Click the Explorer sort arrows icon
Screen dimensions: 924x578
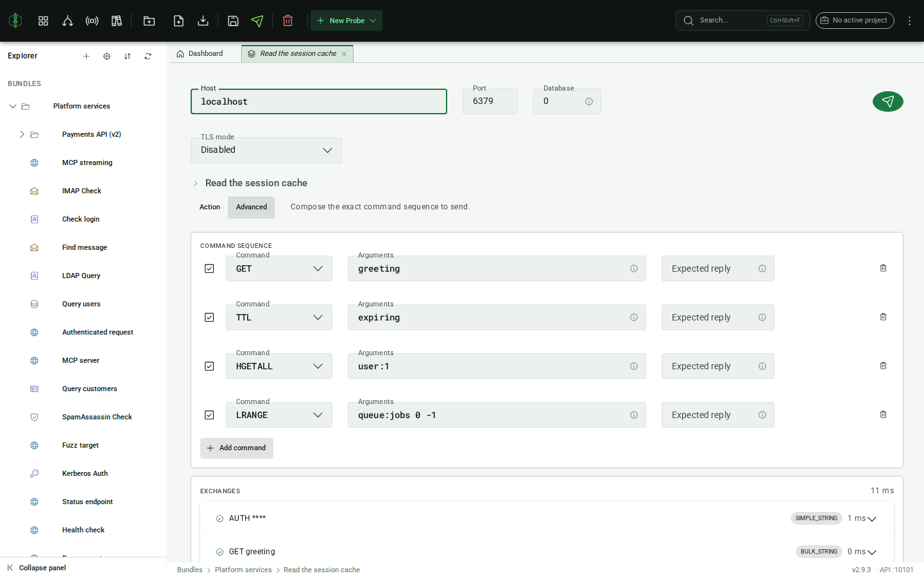pyautogui.click(x=127, y=57)
